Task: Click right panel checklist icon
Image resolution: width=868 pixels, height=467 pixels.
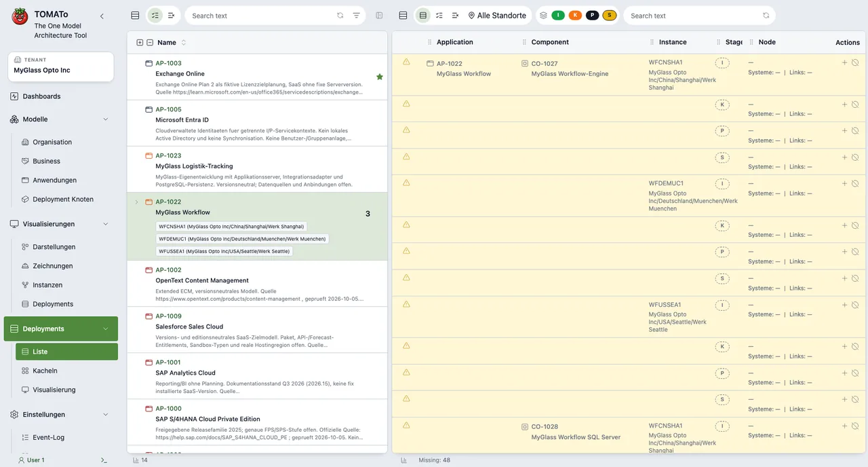Action: coord(439,16)
